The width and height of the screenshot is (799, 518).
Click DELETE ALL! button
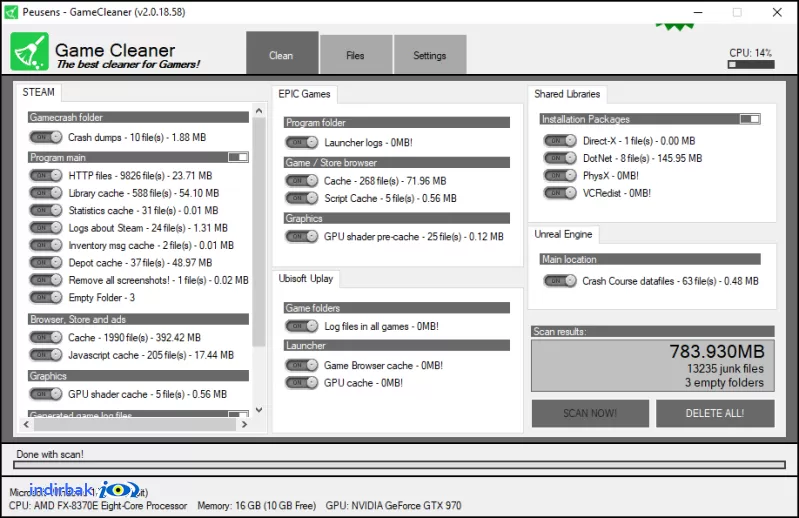715,413
